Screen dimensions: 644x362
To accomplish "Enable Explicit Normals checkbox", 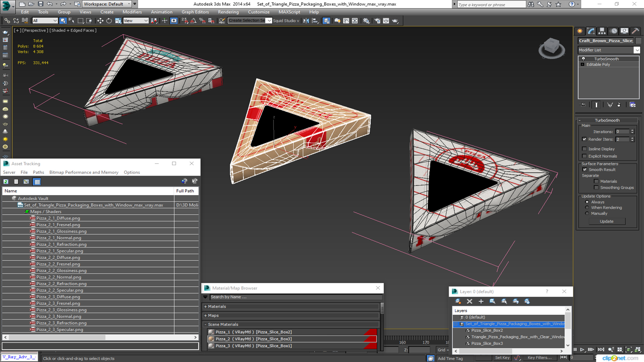I will click(585, 156).
